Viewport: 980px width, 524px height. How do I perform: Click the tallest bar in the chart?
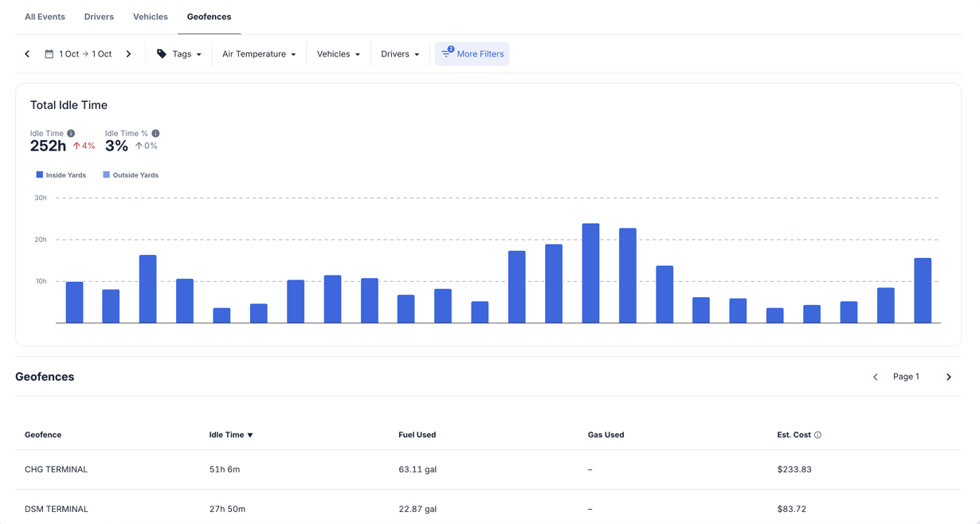click(590, 273)
